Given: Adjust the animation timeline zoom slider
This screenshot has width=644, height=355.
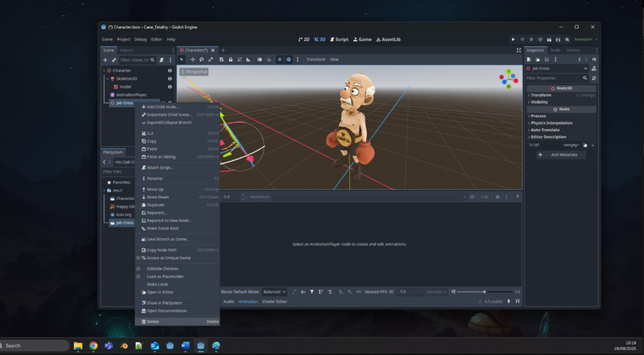Looking at the screenshot, I should click(484, 292).
